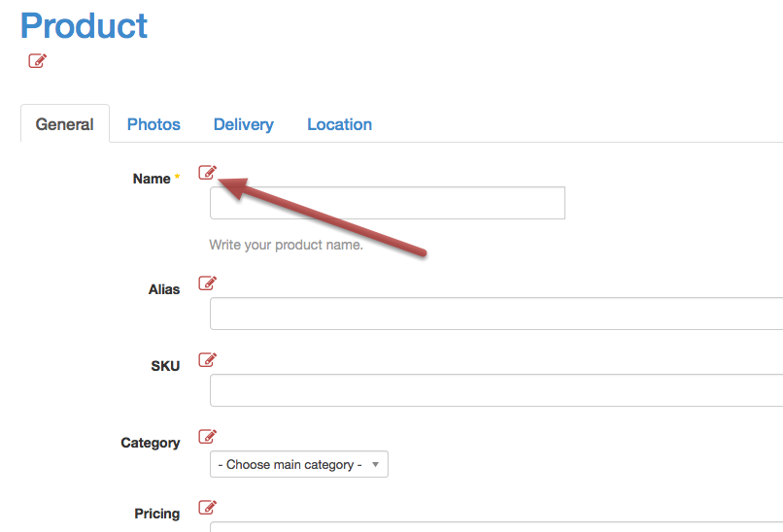Click the Category field label
783x532 pixels.
(151, 443)
